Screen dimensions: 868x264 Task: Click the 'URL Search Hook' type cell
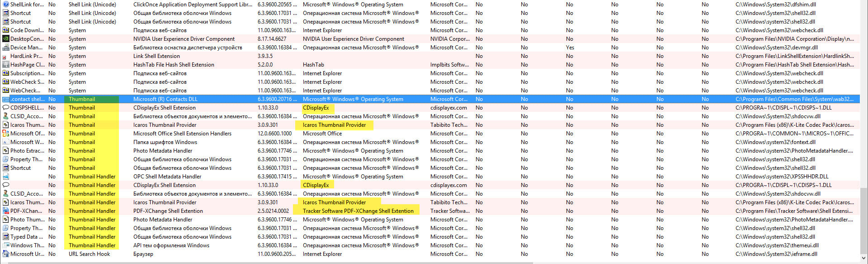[90, 254]
